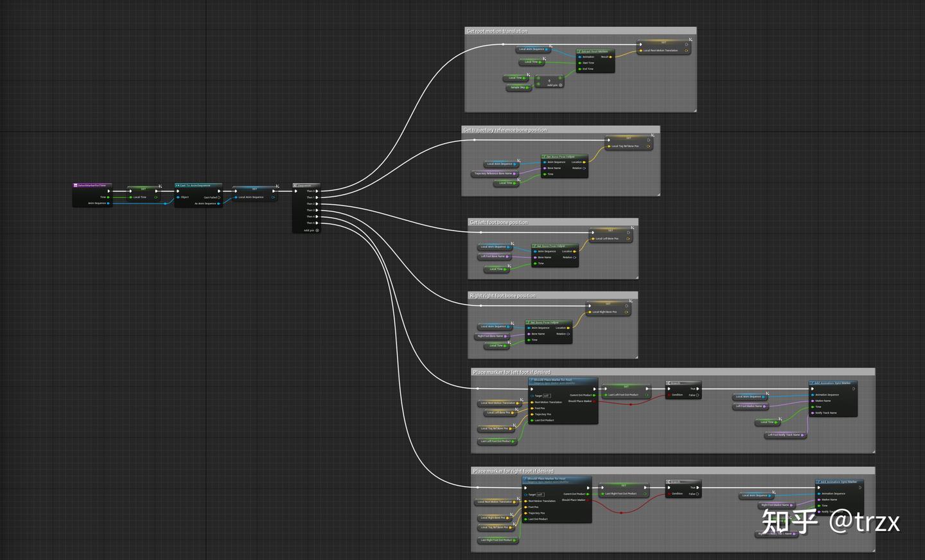Click the Cast Failed pin on Cast To AnimSequence
925x560 pixels.
[218, 197]
